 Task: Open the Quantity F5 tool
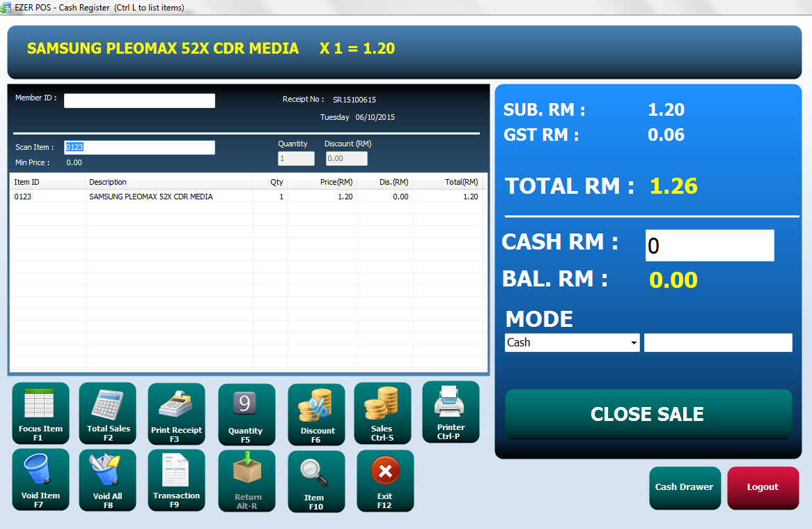(247, 415)
